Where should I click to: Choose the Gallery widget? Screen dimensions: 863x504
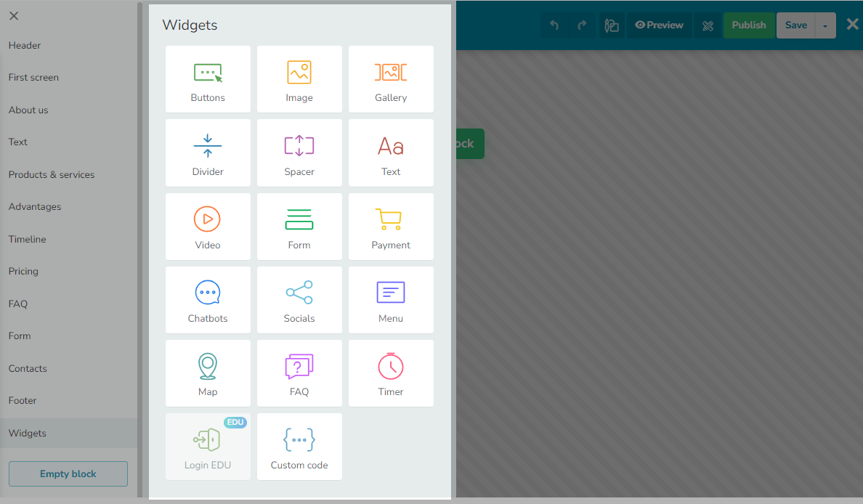pyautogui.click(x=391, y=79)
